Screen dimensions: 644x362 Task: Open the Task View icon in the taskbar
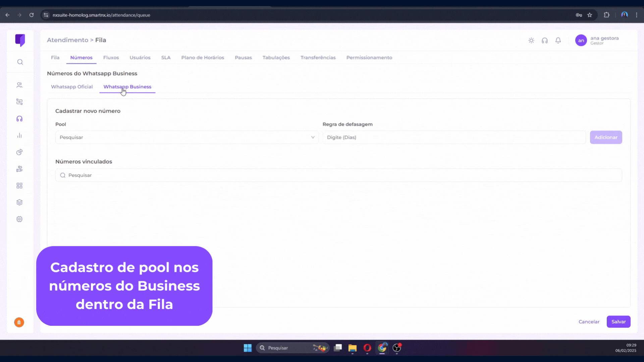(338, 348)
